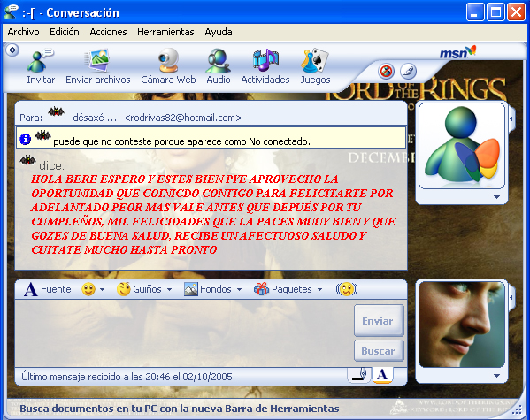Image resolution: width=530 pixels, height=420 pixels.
Task: Click the Buscar button
Action: pos(379,351)
